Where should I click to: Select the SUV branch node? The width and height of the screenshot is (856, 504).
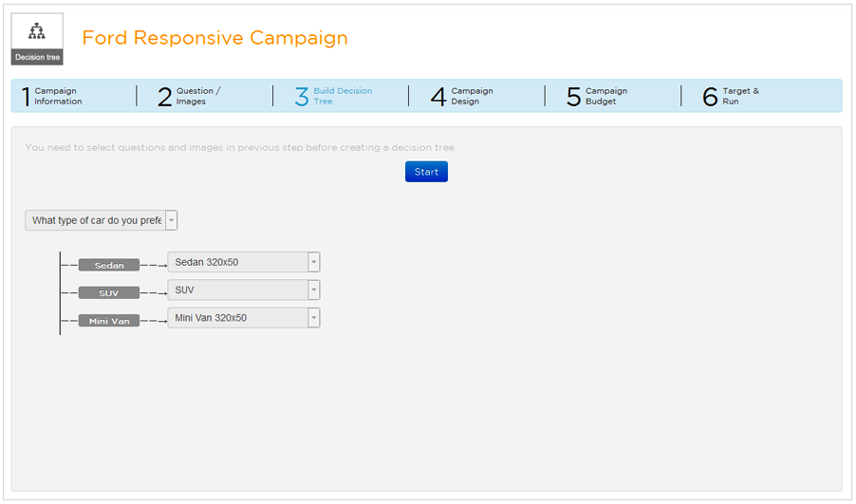point(109,293)
